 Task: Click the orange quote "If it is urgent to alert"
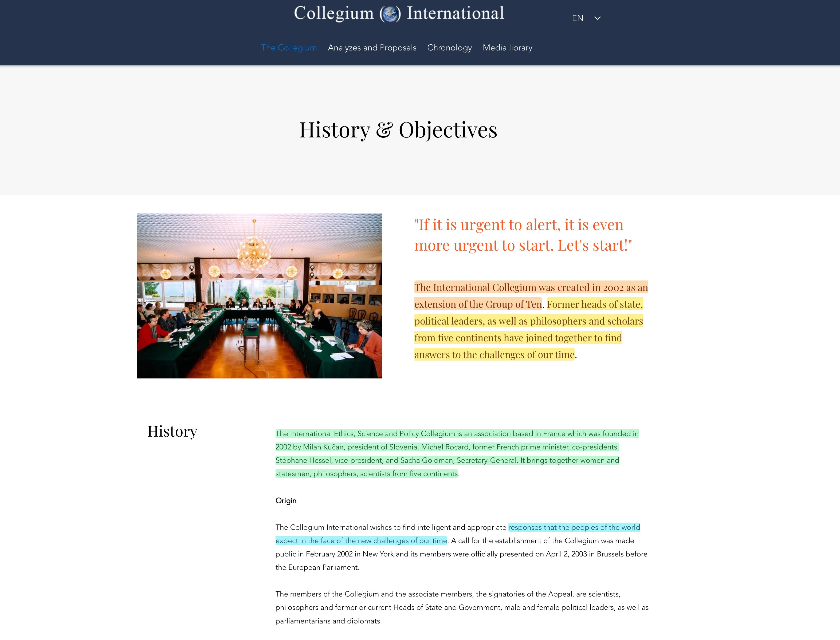(523, 235)
